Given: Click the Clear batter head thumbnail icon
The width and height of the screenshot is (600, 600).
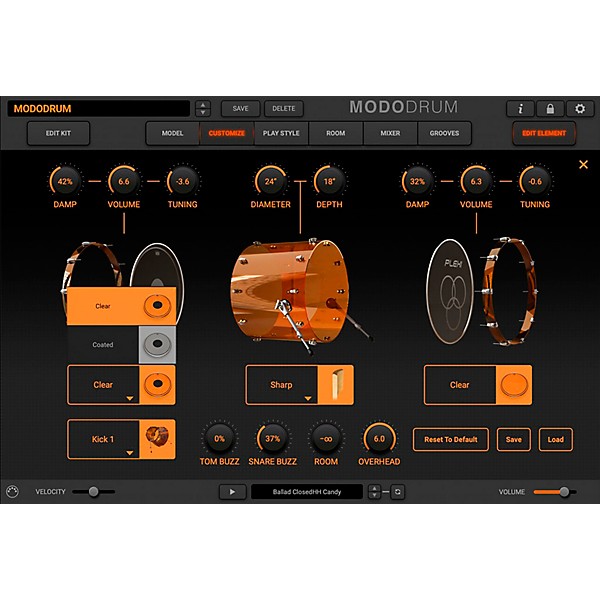Looking at the screenshot, I should [x=157, y=385].
